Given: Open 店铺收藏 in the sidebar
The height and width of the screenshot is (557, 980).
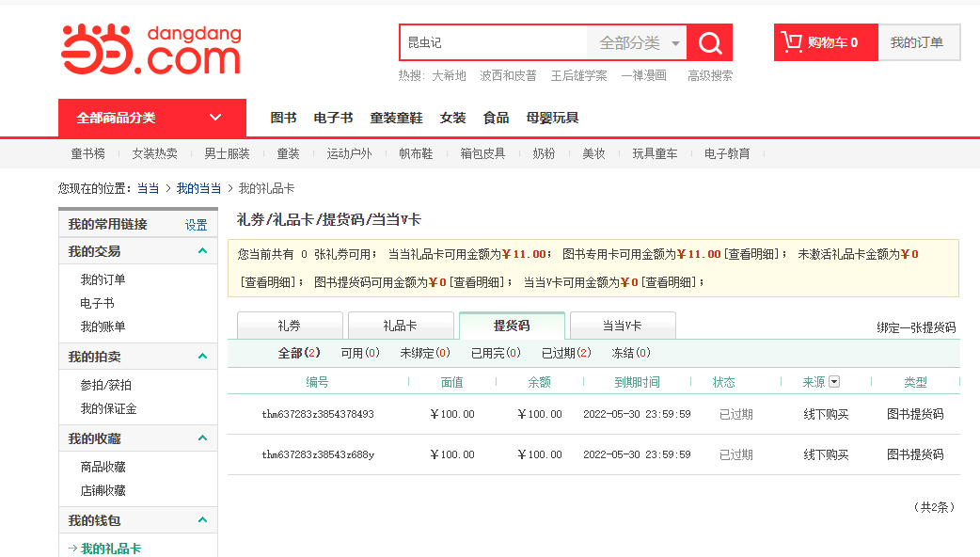Looking at the screenshot, I should point(103,491).
